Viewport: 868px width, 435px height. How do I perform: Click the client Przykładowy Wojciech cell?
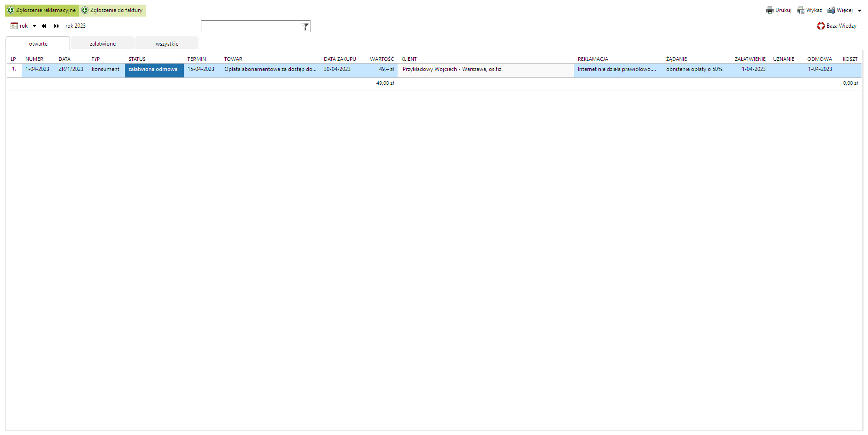452,70
